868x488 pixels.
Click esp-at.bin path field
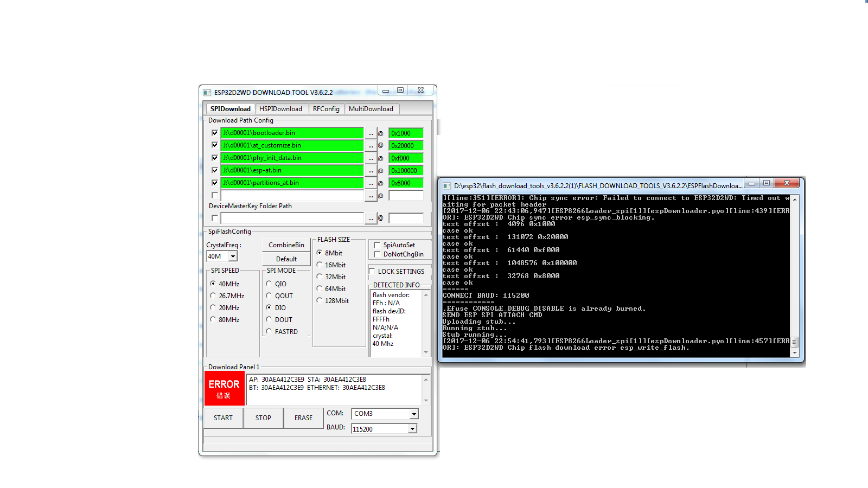click(x=292, y=170)
